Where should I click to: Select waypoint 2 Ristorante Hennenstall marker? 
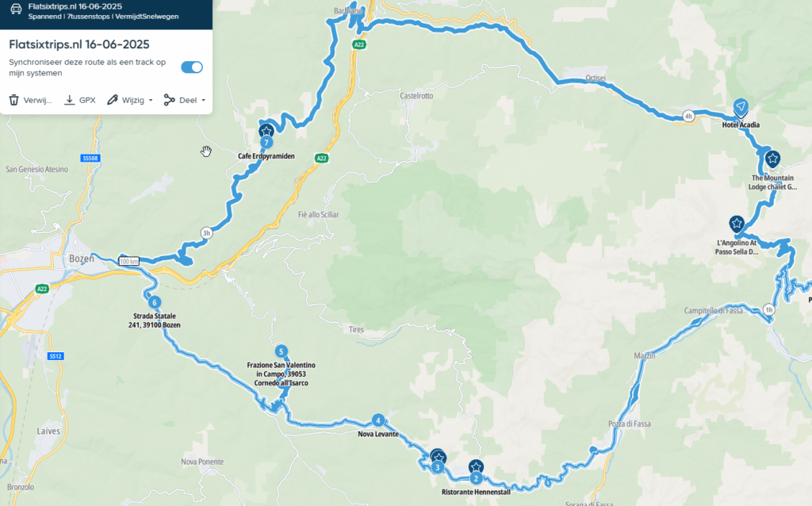pos(476,478)
